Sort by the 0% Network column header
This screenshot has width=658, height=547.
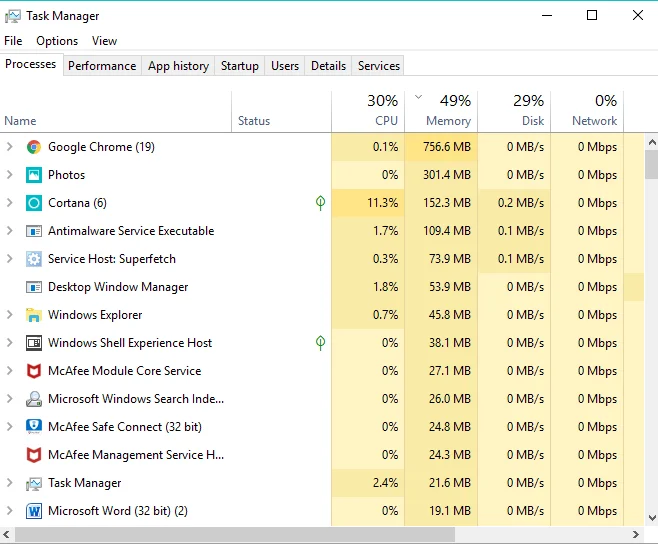point(587,112)
